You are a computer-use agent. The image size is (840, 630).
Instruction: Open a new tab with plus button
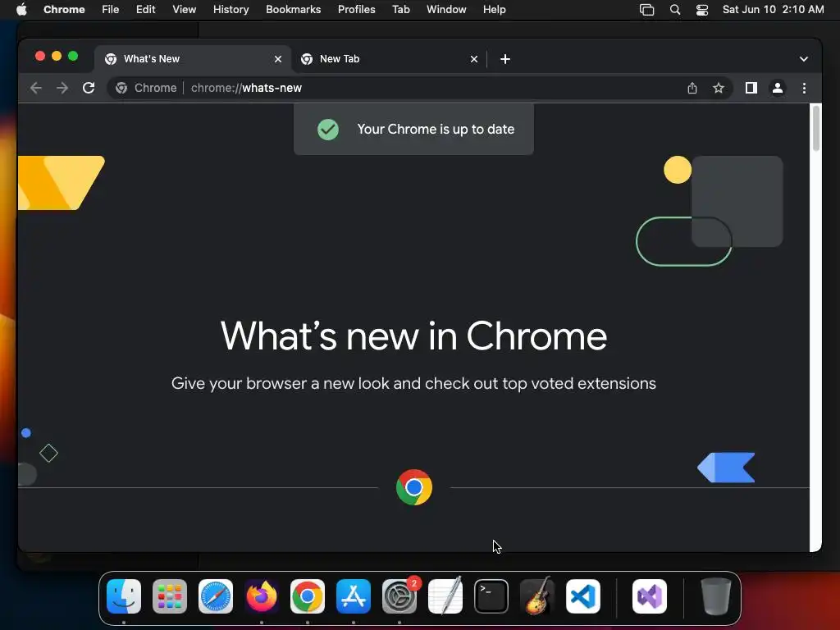(x=505, y=59)
